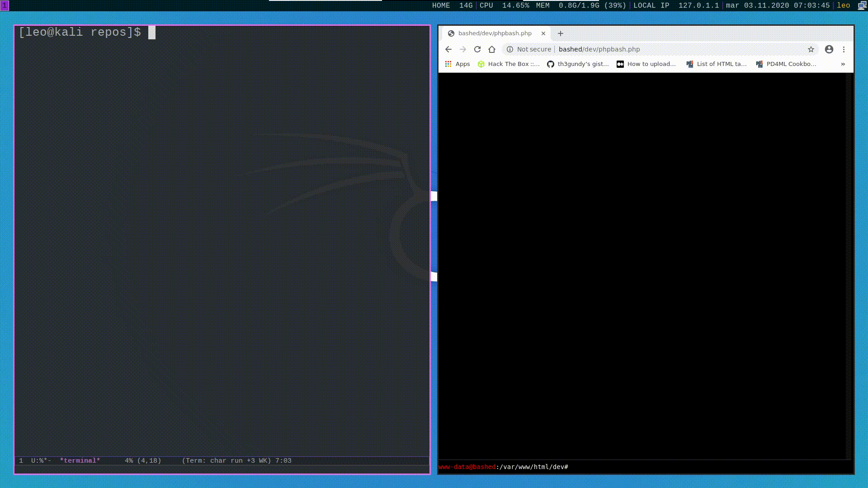Viewport: 868px width, 488px height.
Task: Reload the phpbash.php page
Action: [477, 49]
